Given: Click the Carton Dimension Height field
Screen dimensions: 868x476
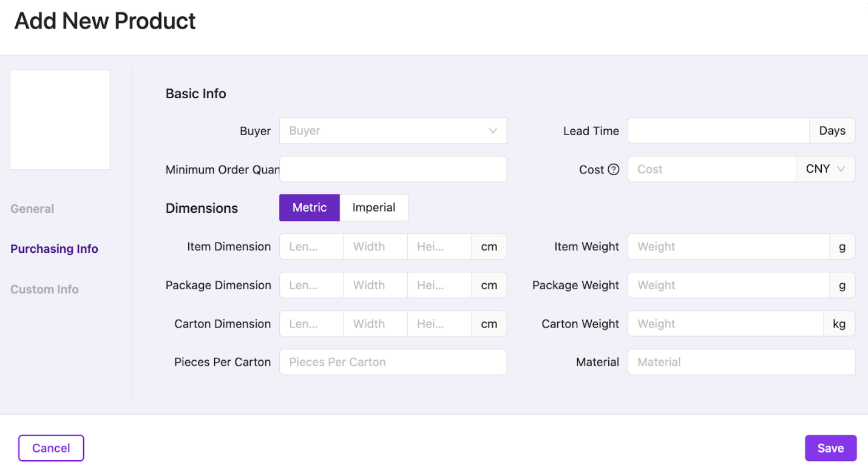Looking at the screenshot, I should pyautogui.click(x=439, y=324).
